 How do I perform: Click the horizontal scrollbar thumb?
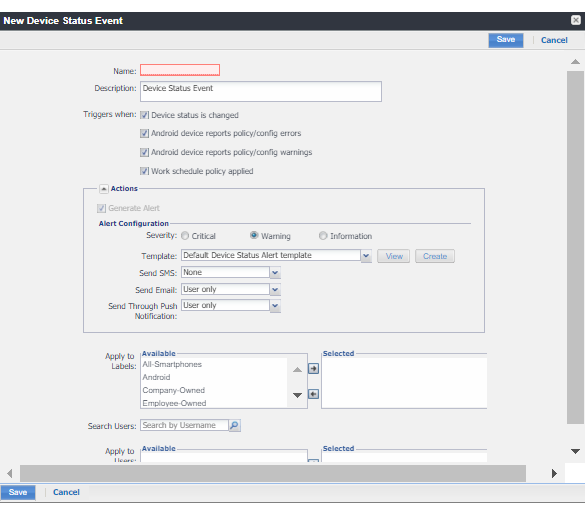click(273, 473)
